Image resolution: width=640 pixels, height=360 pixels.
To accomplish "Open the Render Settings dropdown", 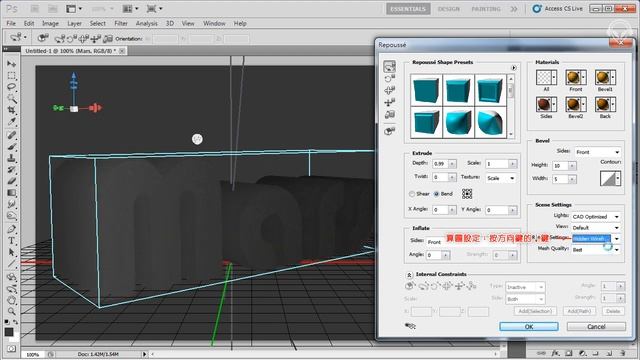I will 596,238.
